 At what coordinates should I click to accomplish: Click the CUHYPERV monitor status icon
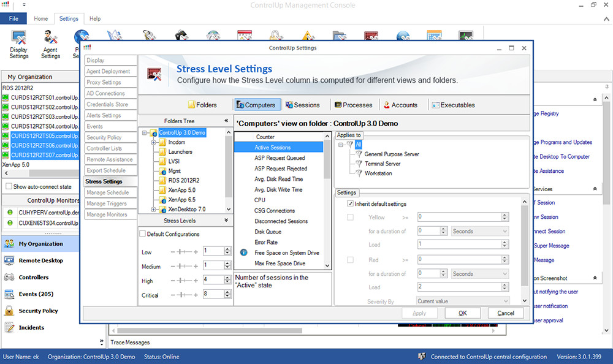coord(10,212)
